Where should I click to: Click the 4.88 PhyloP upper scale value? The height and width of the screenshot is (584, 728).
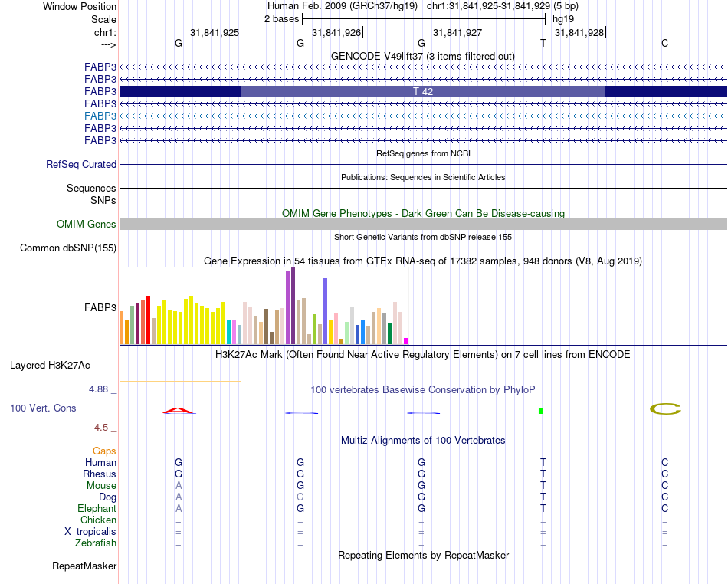(98, 389)
